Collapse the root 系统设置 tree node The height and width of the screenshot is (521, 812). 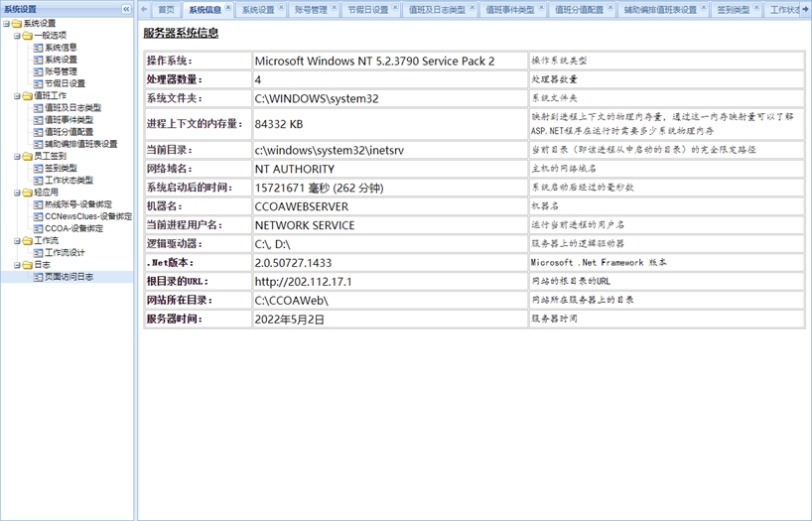(x=7, y=24)
